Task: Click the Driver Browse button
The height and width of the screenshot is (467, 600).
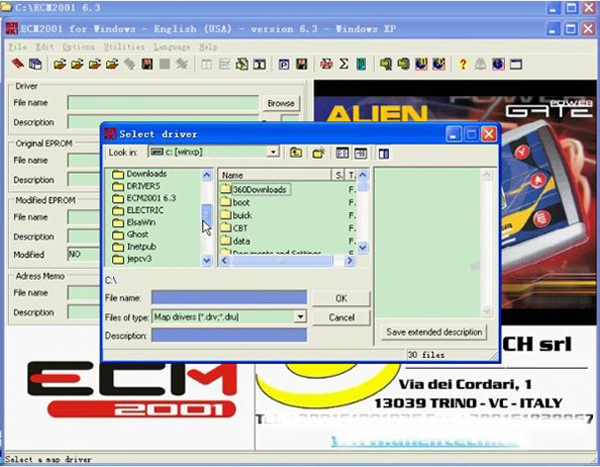Action: pyautogui.click(x=281, y=103)
